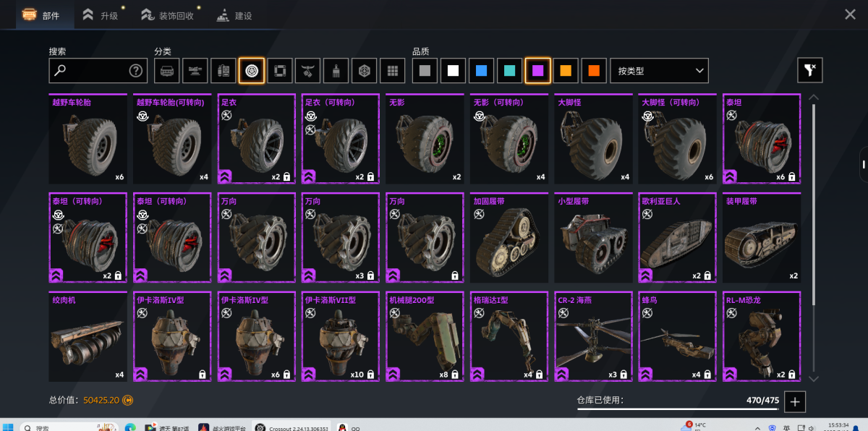Click the steering icon on 无影（可转向）card
The height and width of the screenshot is (431, 868).
tap(479, 116)
